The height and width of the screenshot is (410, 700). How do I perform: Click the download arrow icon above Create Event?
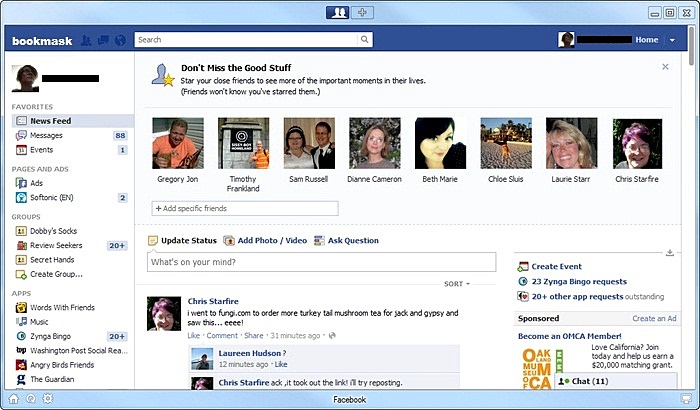pyautogui.click(x=670, y=253)
